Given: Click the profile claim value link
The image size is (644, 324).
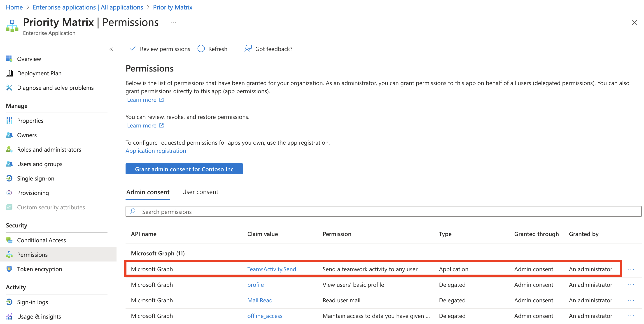Looking at the screenshot, I should click(256, 285).
